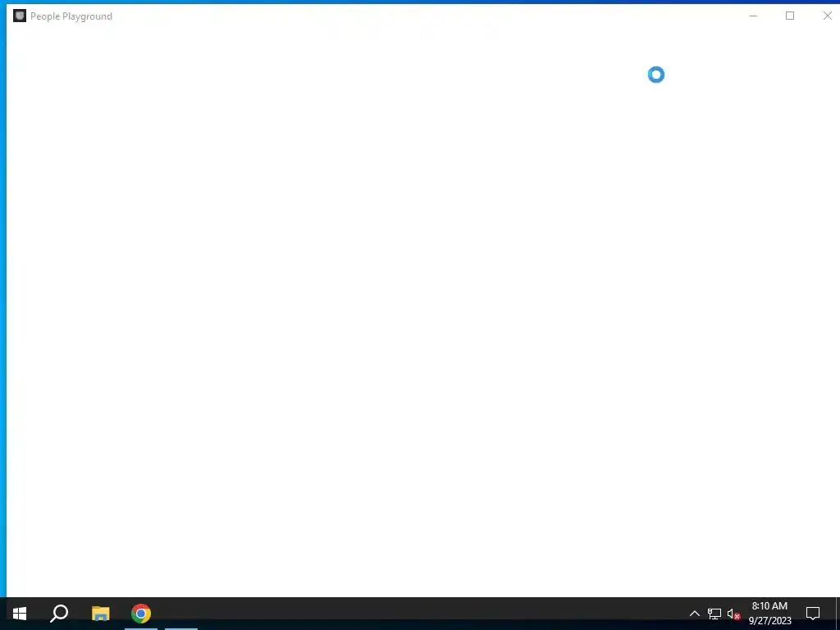Show hidden system tray icons
This screenshot has height=630, width=840.
[694, 614]
